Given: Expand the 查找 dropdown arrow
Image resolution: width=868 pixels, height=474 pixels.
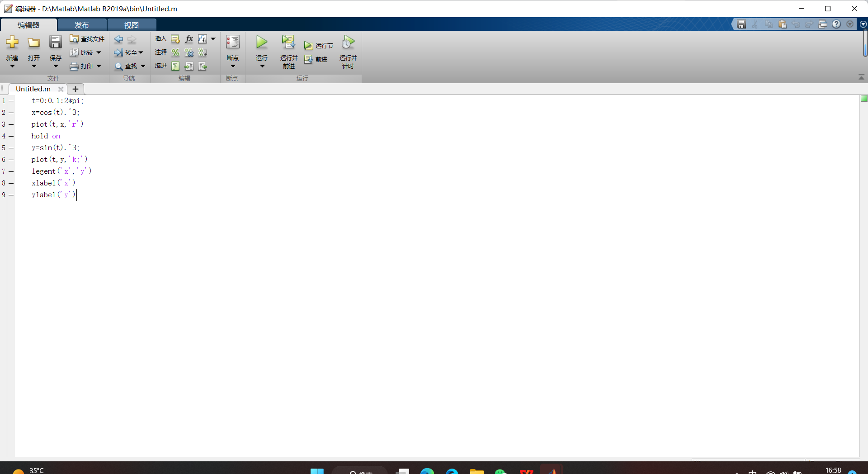Looking at the screenshot, I should click(143, 66).
